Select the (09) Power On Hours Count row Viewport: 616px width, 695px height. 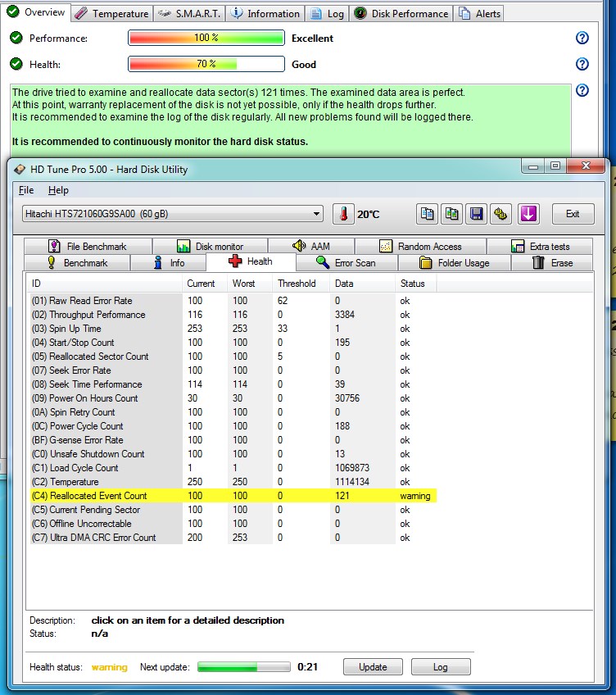tap(233, 398)
